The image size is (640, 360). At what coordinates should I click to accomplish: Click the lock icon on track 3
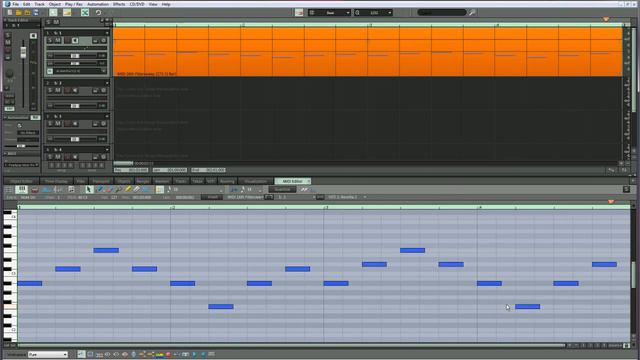(x=95, y=124)
